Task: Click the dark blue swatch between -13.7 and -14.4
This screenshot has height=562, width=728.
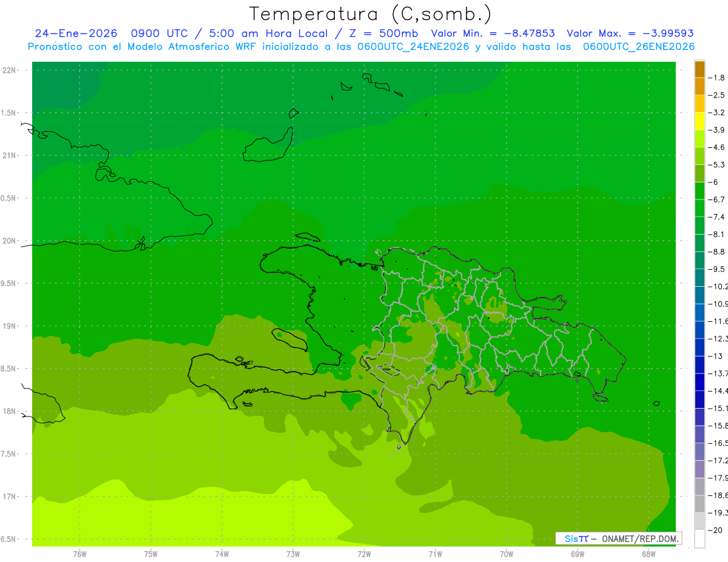Action: [x=699, y=382]
